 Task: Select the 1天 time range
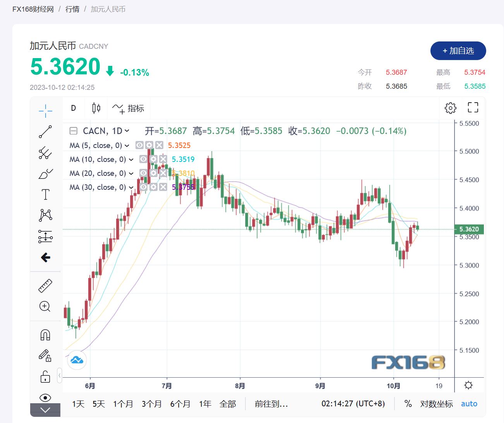pos(78,404)
